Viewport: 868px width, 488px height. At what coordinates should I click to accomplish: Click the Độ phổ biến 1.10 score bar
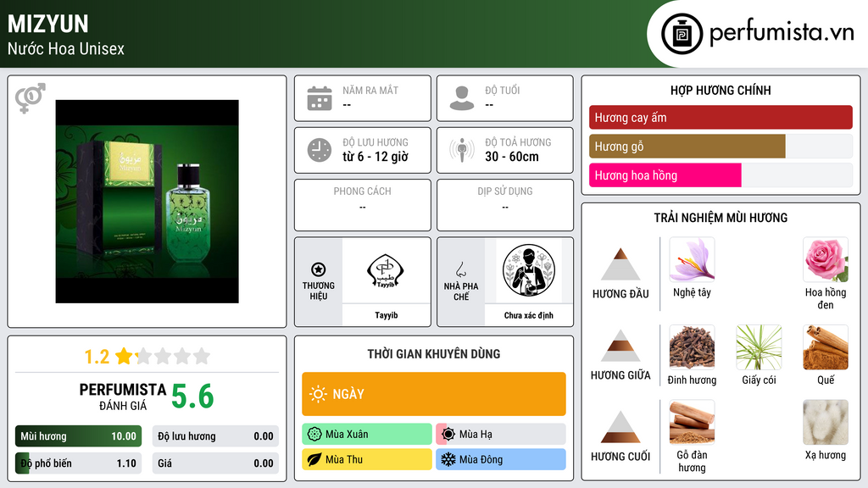point(78,463)
